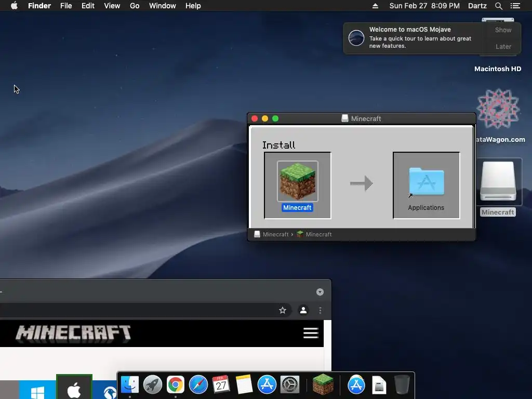Screen dimensions: 532x399
Task: Open the View menu
Action: 112,6
